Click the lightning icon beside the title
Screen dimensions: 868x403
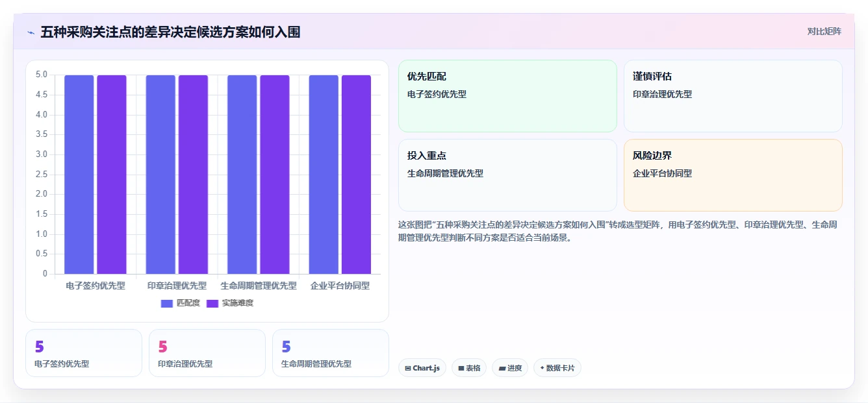pos(31,32)
